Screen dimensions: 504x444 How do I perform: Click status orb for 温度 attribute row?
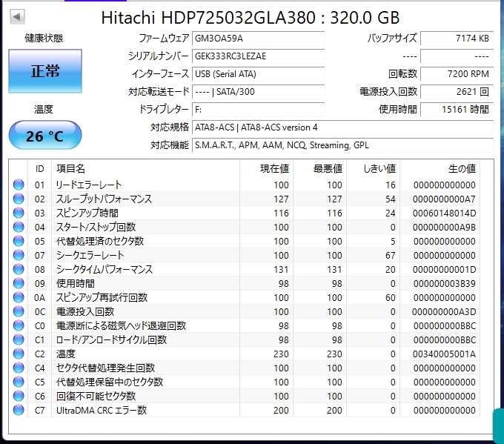[19, 354]
